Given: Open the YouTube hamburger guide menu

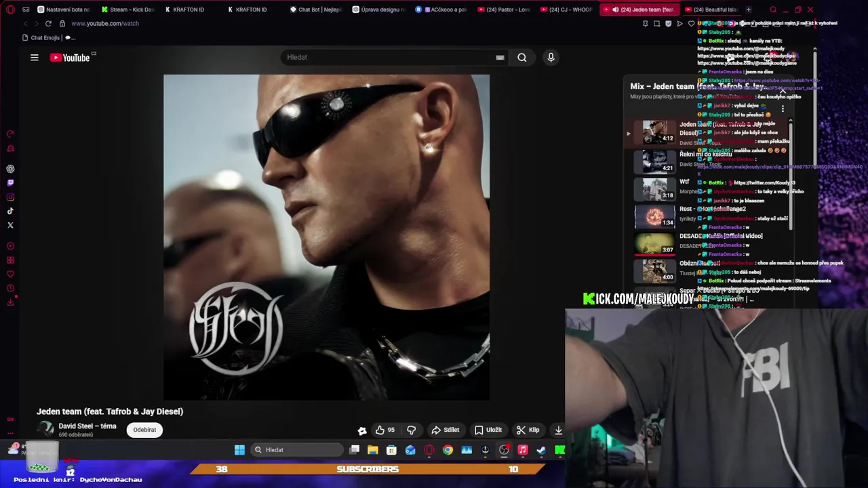Looking at the screenshot, I should point(34,58).
